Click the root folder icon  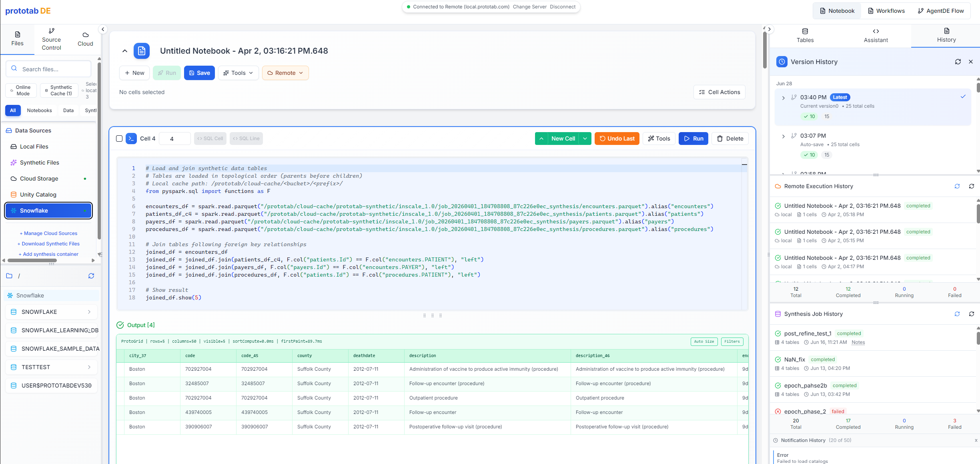[9, 276]
